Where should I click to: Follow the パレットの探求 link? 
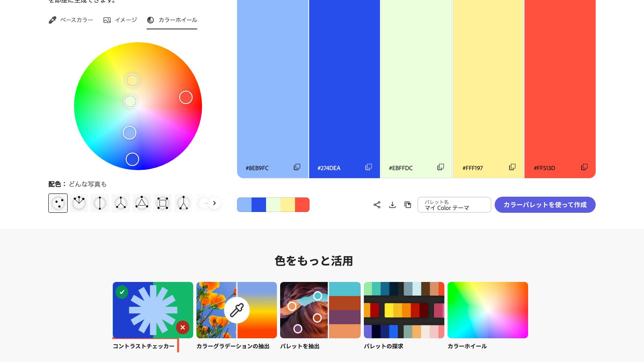(384, 346)
